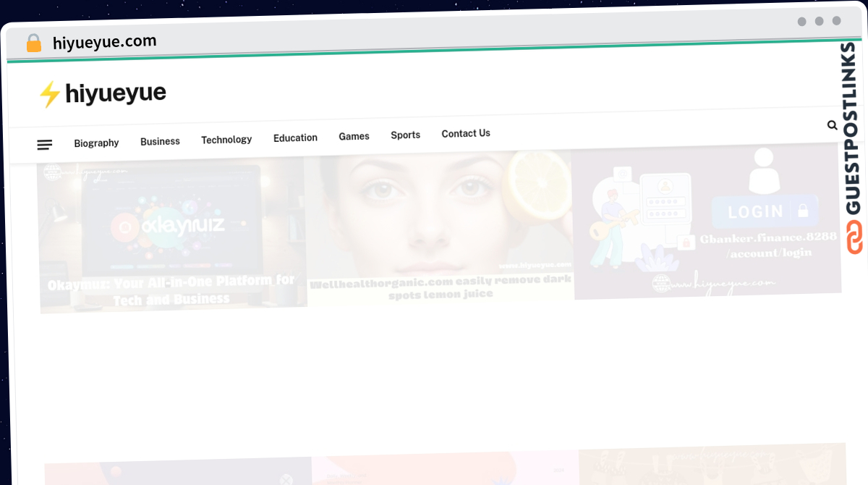Select Technology in the navigation bar

pyautogui.click(x=226, y=140)
